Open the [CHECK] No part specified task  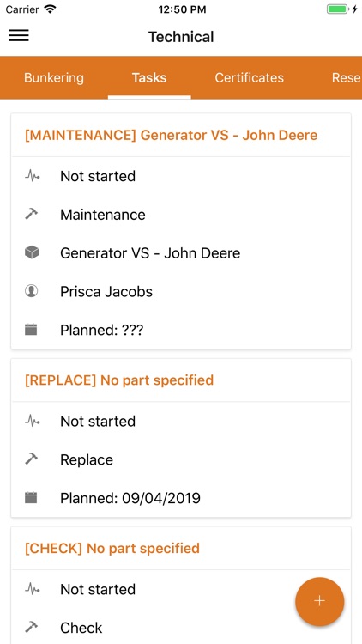click(112, 548)
